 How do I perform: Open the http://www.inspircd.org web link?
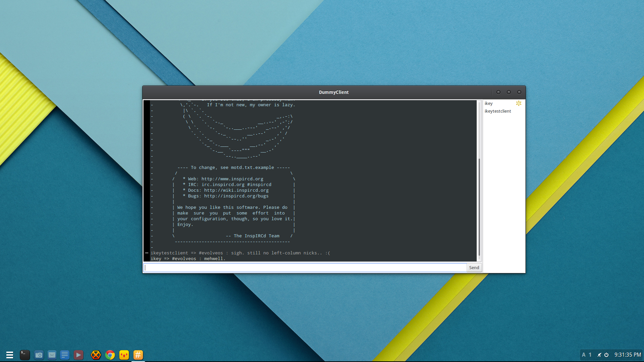click(232, 179)
